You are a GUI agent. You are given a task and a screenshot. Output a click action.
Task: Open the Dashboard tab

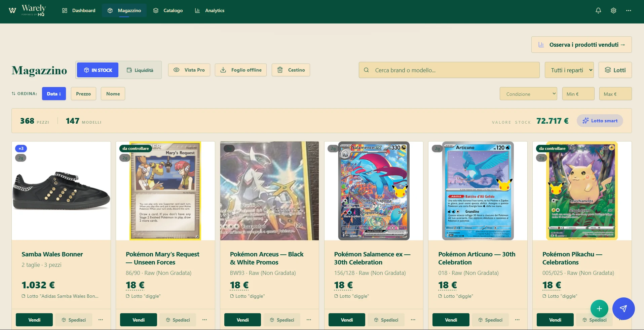click(x=79, y=10)
